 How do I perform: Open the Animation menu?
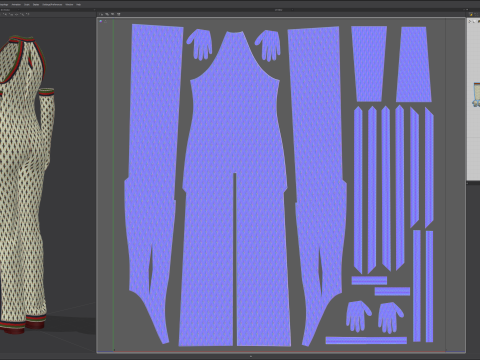[x=16, y=5]
